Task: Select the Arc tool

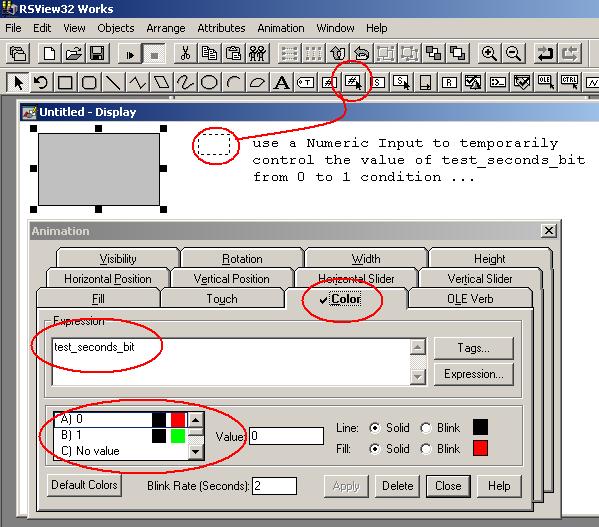Action: [233, 82]
